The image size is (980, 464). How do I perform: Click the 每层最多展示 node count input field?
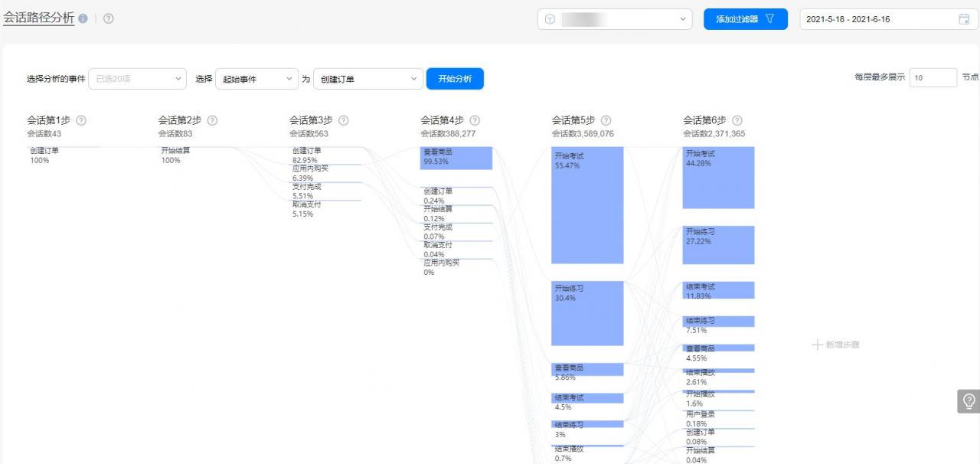(932, 77)
